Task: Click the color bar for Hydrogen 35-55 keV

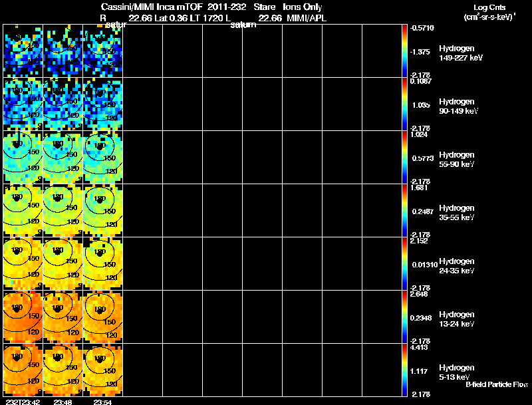Action: (x=404, y=211)
